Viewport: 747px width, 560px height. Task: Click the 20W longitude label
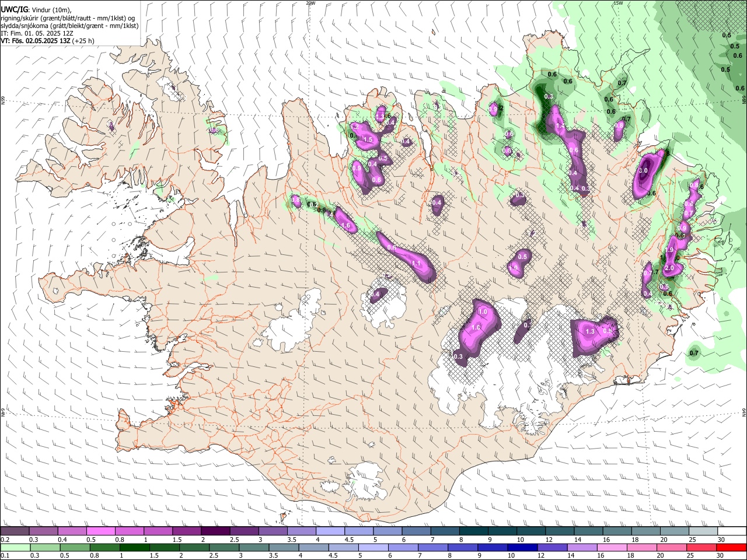tap(310, 3)
